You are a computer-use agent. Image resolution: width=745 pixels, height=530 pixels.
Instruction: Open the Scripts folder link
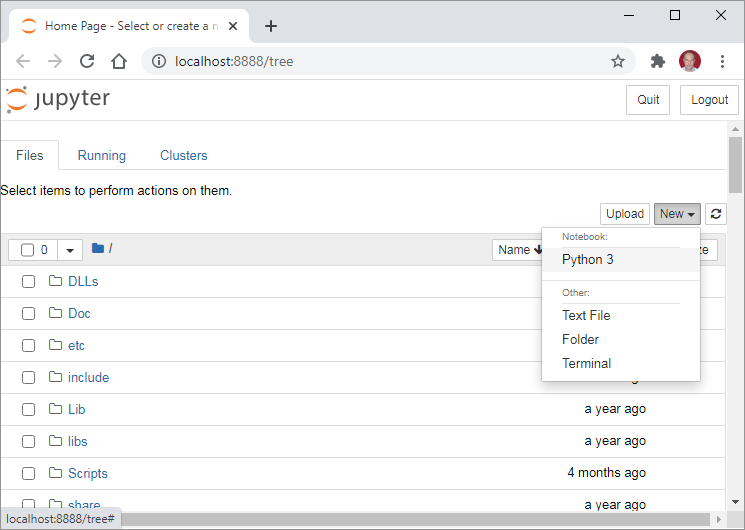pos(88,473)
